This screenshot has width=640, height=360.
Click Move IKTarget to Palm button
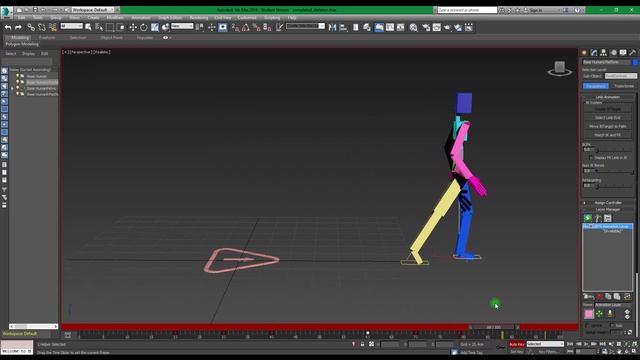[608, 126]
